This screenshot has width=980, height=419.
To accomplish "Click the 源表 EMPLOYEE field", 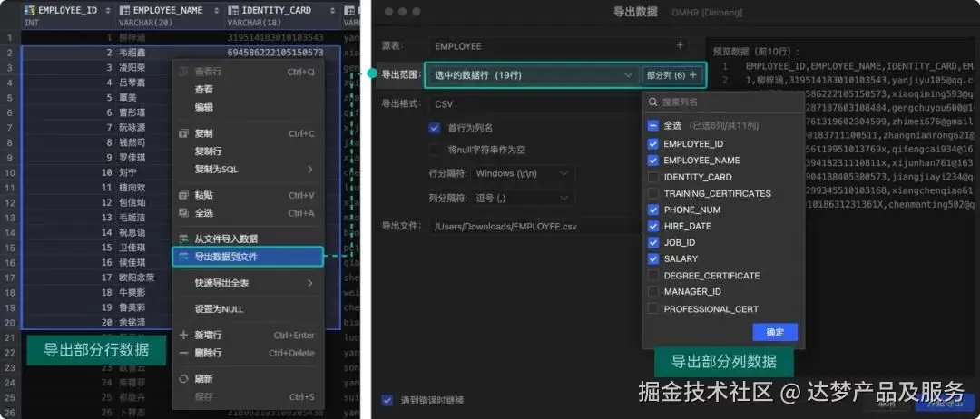I will [558, 45].
